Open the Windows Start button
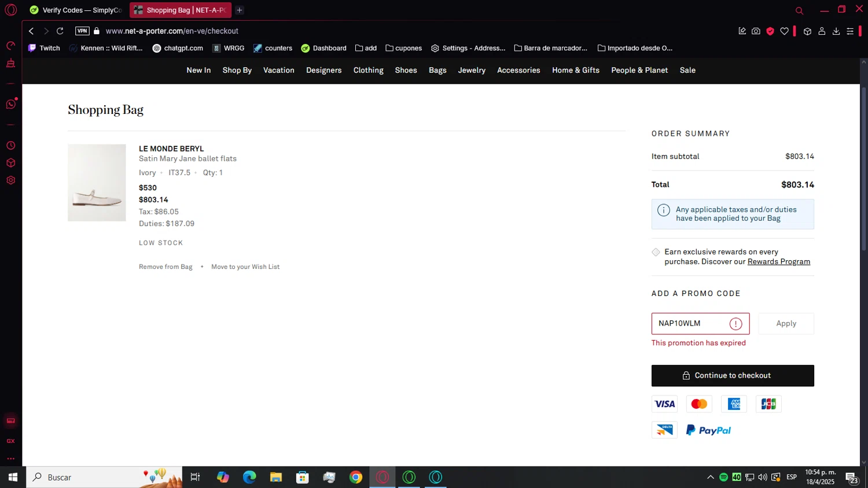Viewport: 868px width, 488px height. pos(13,477)
